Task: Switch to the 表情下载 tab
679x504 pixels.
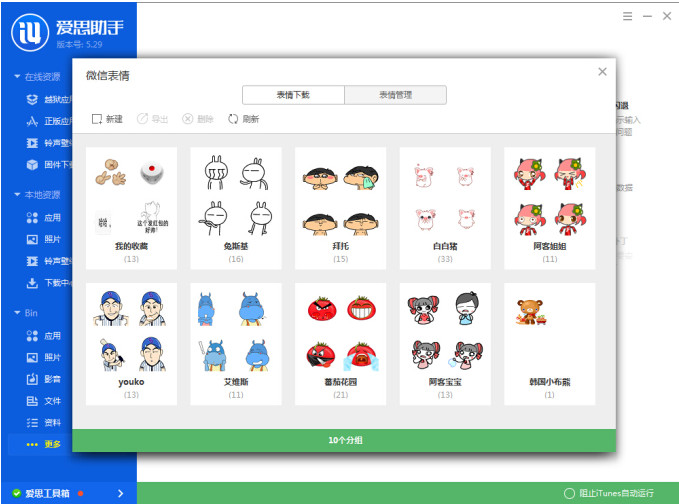Action: 293,95
